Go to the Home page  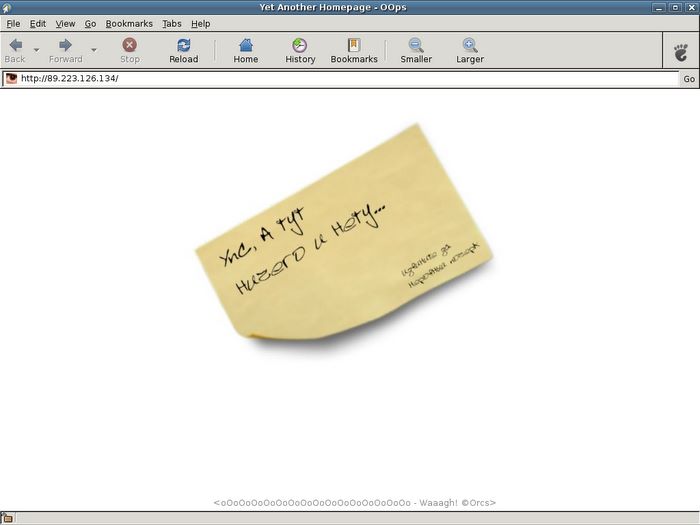[x=246, y=50]
